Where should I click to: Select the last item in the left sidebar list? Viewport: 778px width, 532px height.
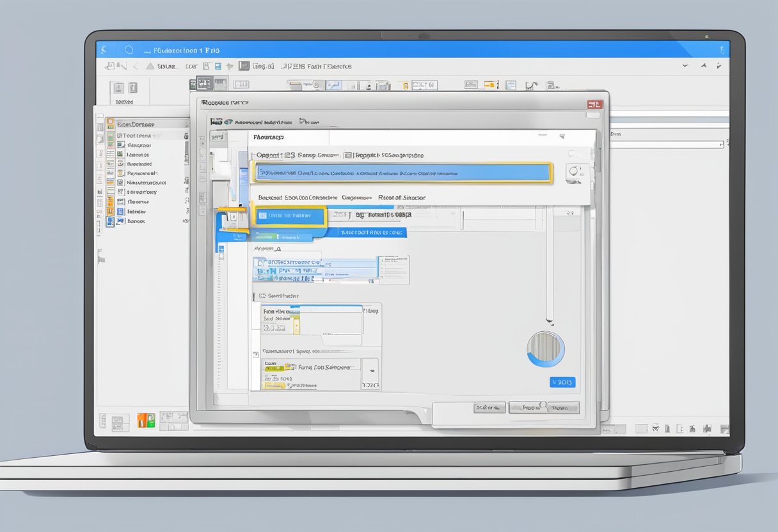point(136,221)
